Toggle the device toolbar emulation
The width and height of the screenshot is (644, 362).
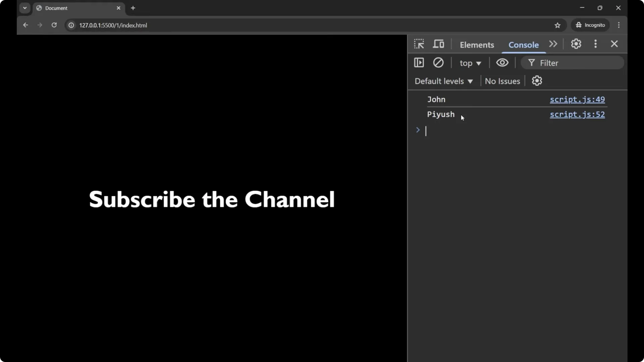coord(439,44)
